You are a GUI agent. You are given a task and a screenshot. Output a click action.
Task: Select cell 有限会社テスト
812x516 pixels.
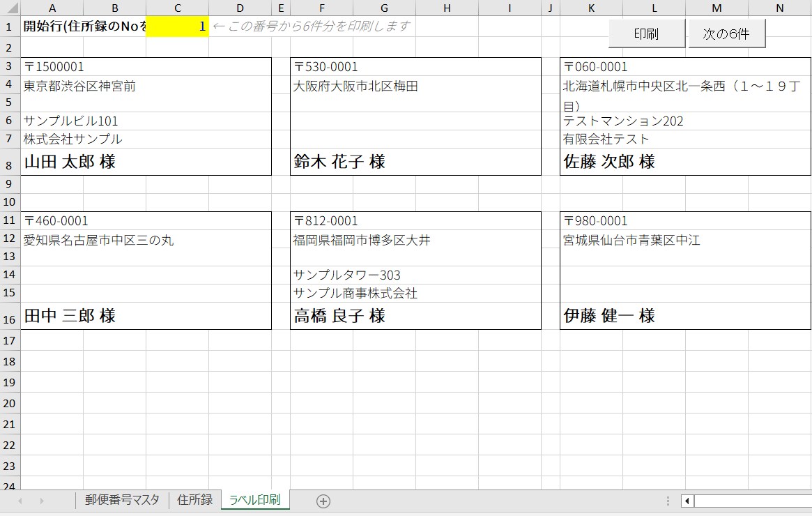686,139
